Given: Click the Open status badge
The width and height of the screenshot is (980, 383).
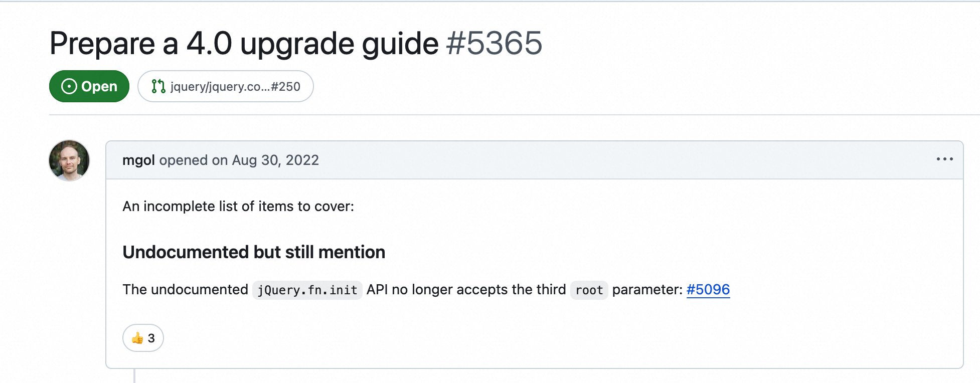Looking at the screenshot, I should (x=89, y=86).
